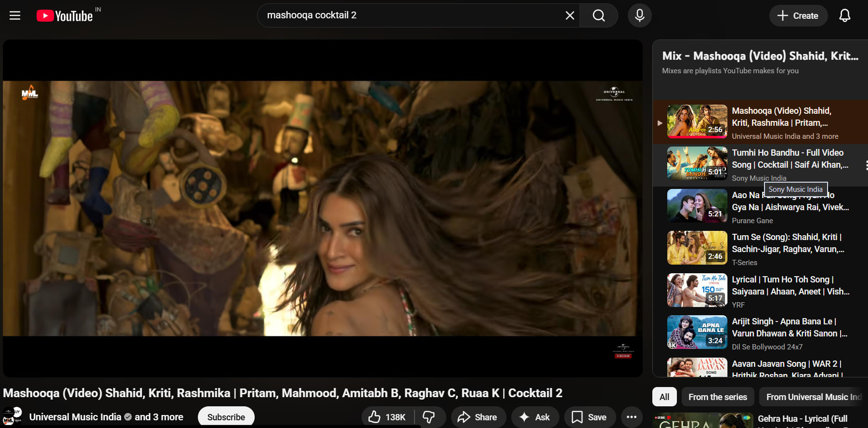The width and height of the screenshot is (868, 428).
Task: Start voice search with microphone
Action: pyautogui.click(x=639, y=15)
